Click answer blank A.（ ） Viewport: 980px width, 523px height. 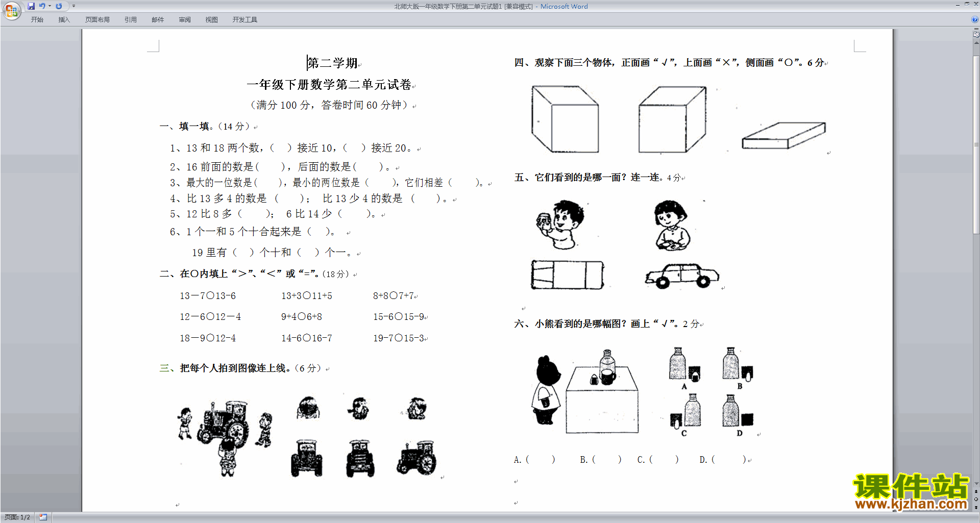[534, 460]
